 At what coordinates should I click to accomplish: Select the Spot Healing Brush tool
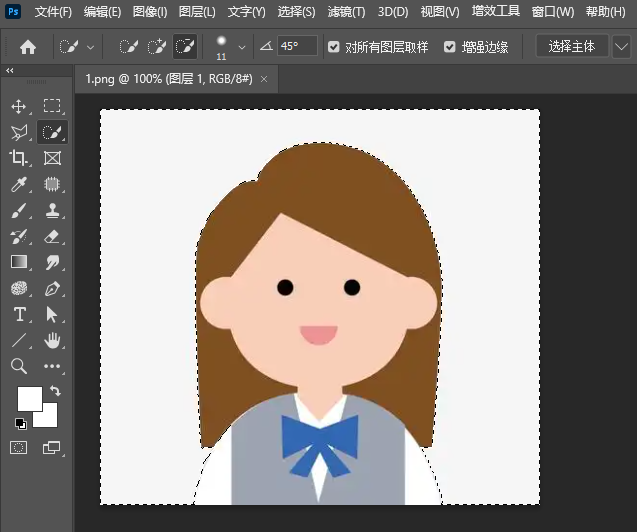52,184
